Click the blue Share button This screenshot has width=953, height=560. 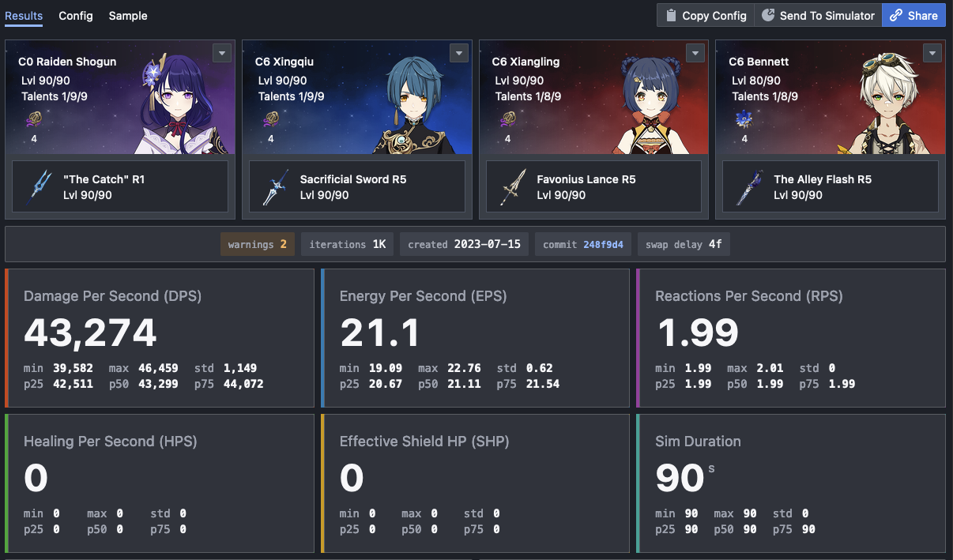pyautogui.click(x=913, y=16)
